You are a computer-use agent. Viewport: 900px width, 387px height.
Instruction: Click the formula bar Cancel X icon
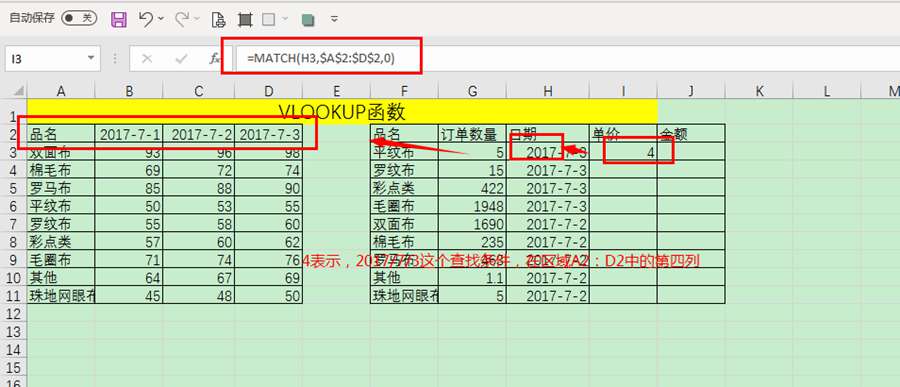point(146,59)
